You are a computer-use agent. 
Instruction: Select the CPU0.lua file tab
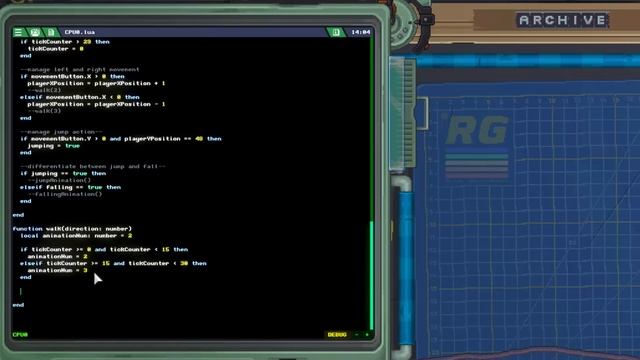pos(80,32)
